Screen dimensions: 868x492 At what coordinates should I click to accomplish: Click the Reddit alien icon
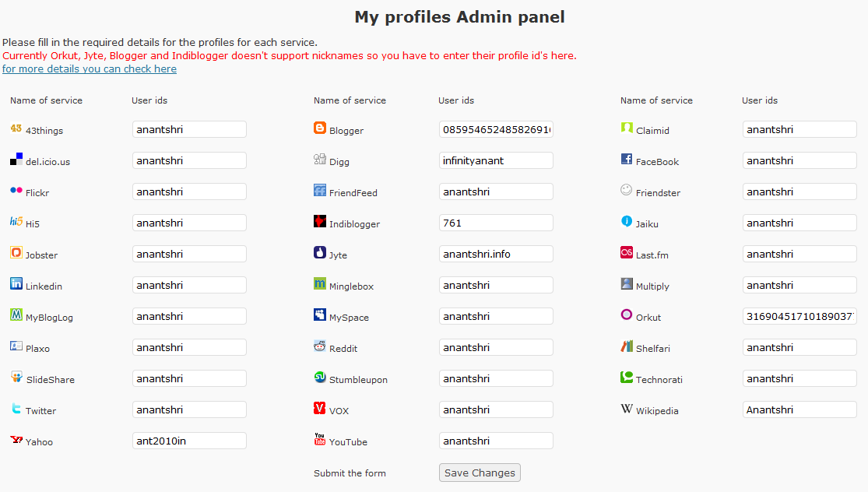point(319,346)
